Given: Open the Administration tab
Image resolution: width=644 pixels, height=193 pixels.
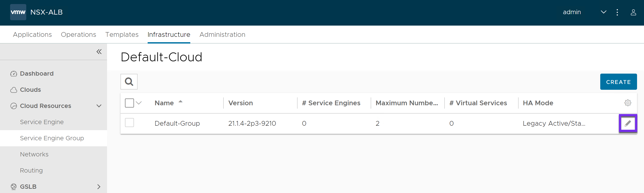Looking at the screenshot, I should (222, 35).
